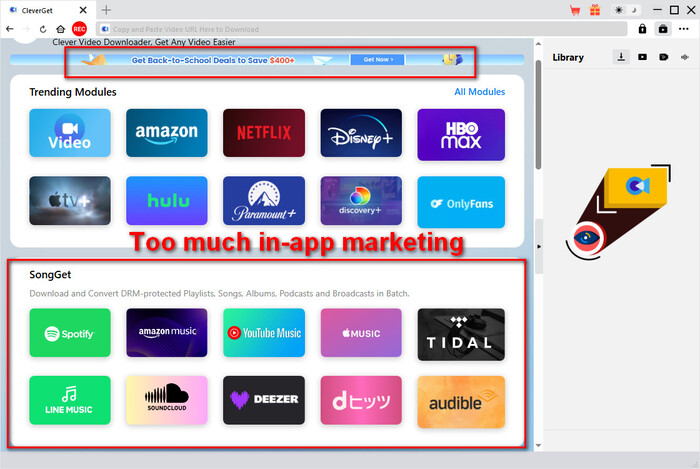Return to the home page icon
The height and width of the screenshot is (469, 700).
point(60,29)
